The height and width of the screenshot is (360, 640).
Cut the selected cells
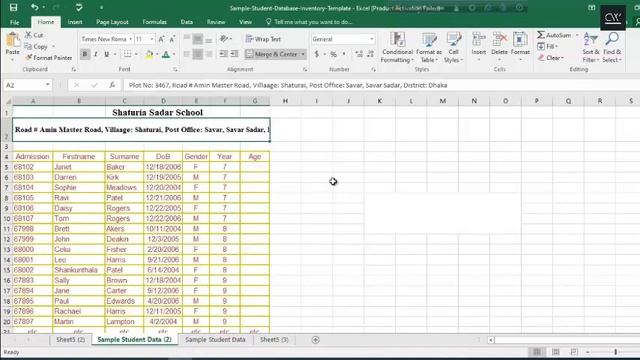coord(34,35)
